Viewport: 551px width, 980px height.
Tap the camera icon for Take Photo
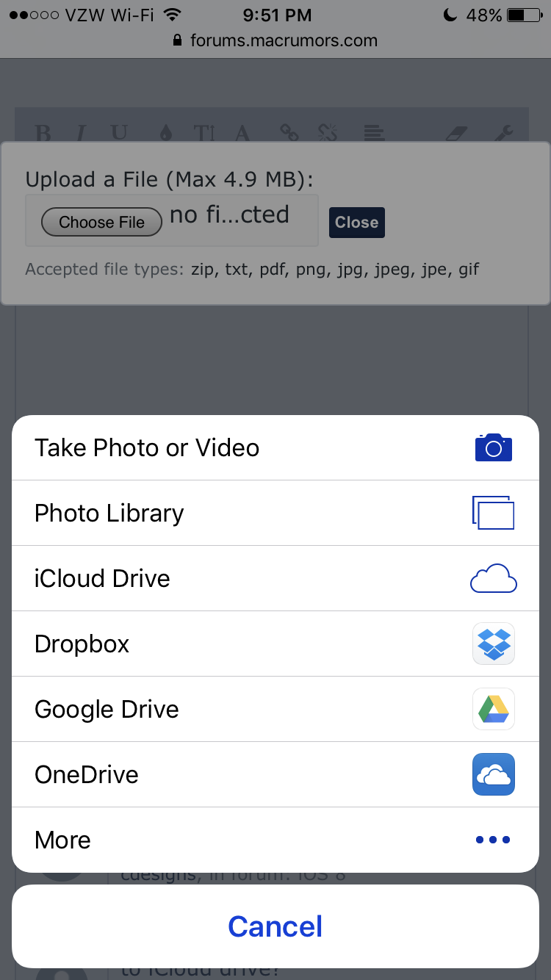(493, 447)
